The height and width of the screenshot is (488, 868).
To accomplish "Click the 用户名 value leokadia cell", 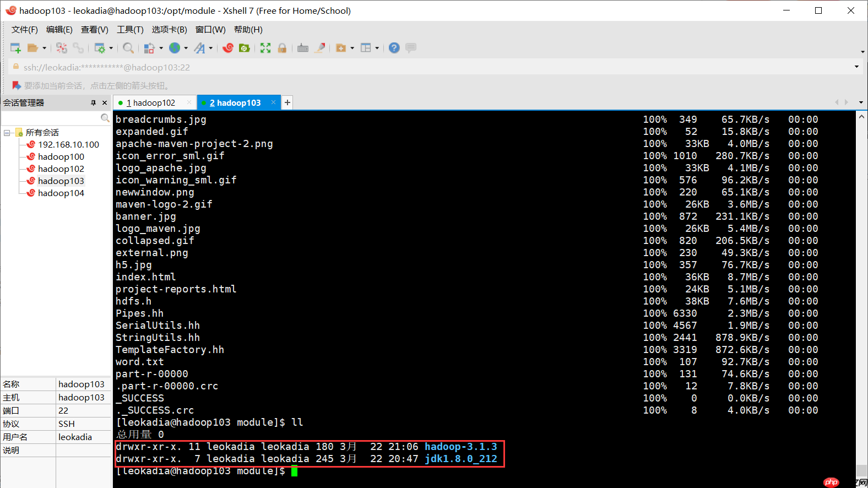I will click(x=83, y=437).
